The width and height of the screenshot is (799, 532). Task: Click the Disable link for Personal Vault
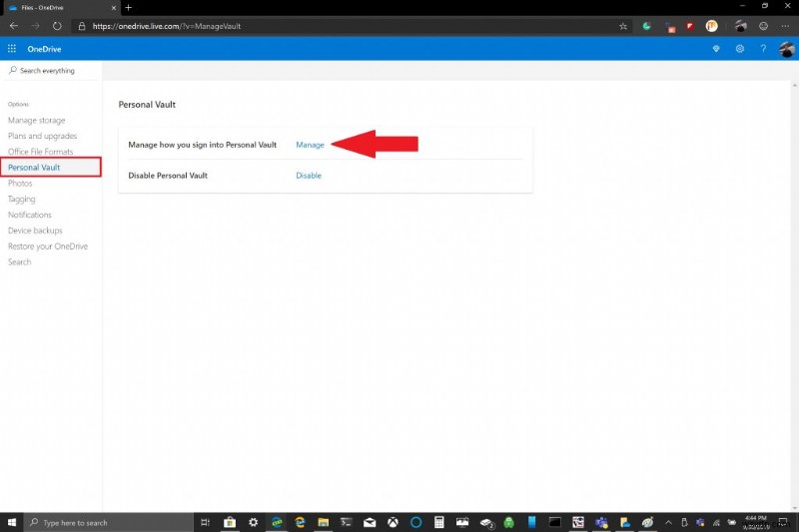[x=309, y=175]
